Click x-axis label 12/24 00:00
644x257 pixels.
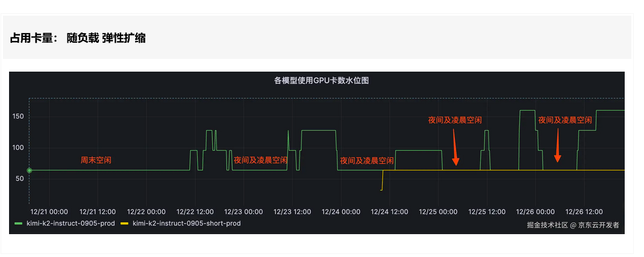(x=341, y=212)
